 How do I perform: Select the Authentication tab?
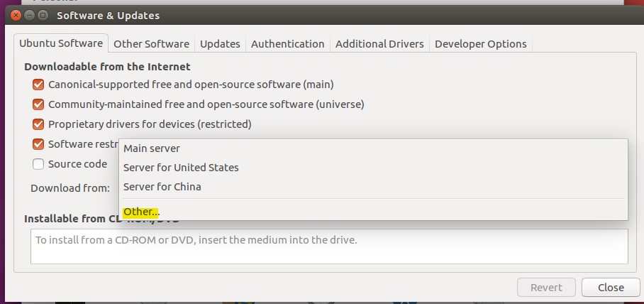(287, 44)
